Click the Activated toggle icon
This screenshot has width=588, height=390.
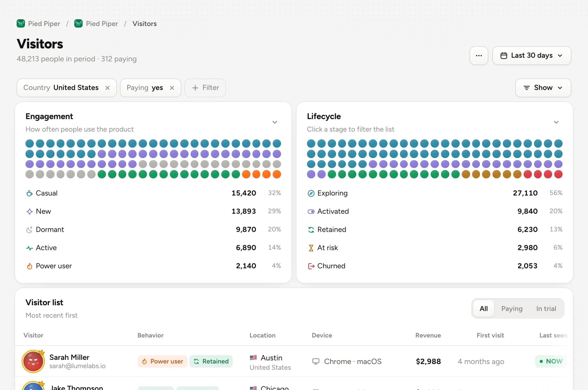click(x=311, y=211)
